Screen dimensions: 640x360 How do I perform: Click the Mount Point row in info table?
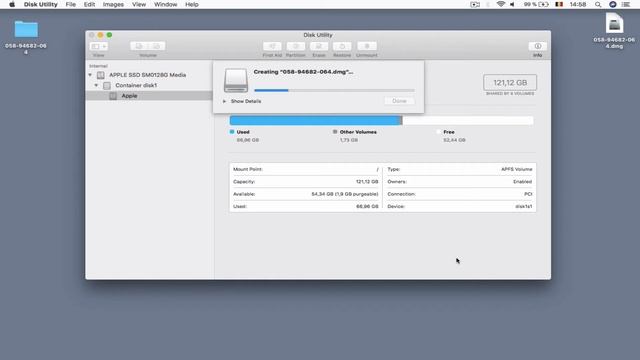click(x=306, y=169)
